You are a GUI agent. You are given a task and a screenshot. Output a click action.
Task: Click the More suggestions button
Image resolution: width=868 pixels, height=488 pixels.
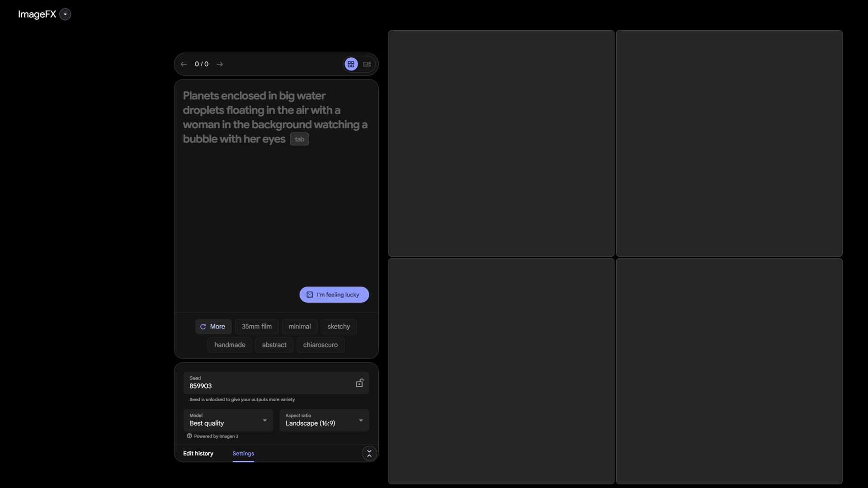point(213,326)
